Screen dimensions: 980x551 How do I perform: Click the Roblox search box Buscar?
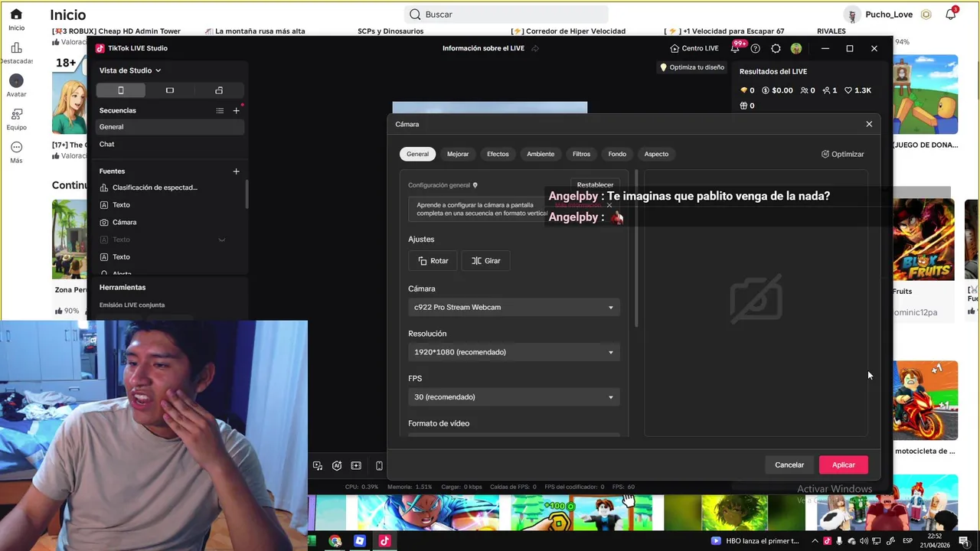(x=506, y=15)
